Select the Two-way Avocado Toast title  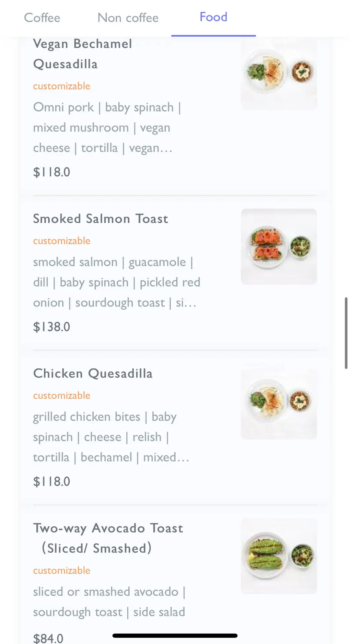[108, 538]
